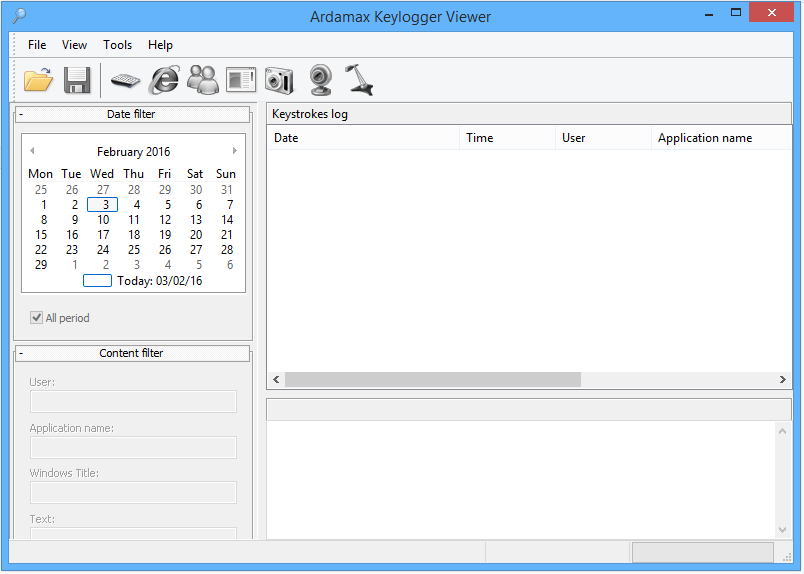Open the webcam log icon
804x574 pixels.
(321, 80)
